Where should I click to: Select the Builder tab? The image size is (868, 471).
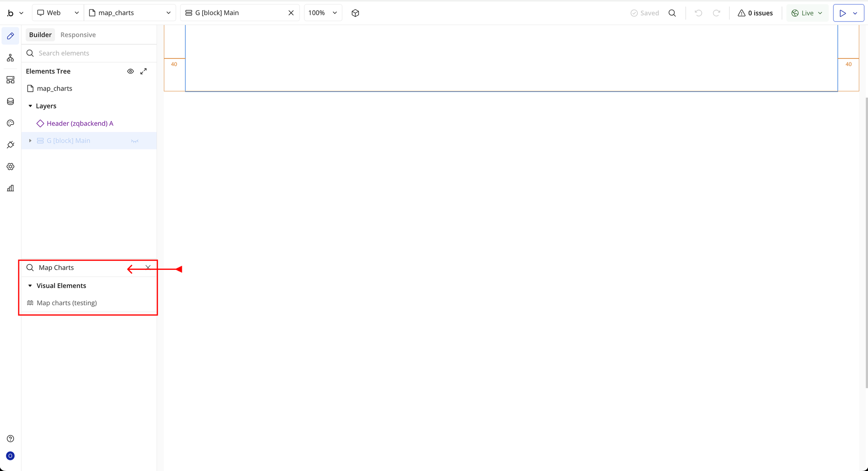(40, 35)
